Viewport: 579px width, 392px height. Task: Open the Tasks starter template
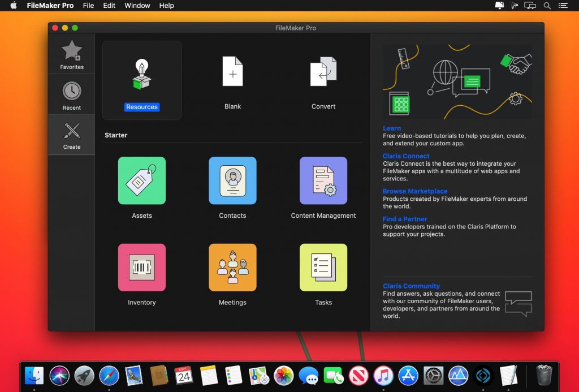[x=323, y=268]
